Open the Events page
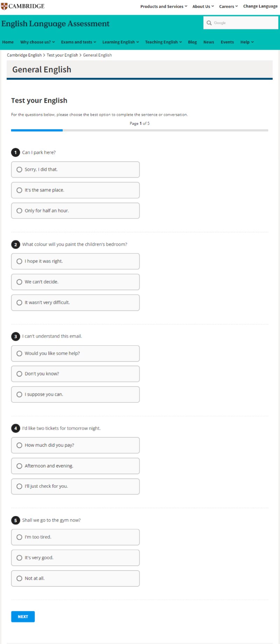The image size is (280, 644). coord(227,42)
